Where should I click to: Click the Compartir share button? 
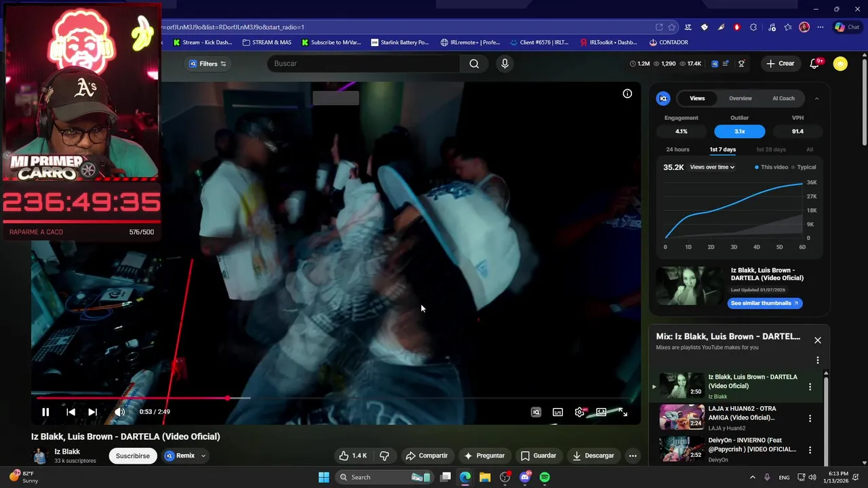(427, 456)
